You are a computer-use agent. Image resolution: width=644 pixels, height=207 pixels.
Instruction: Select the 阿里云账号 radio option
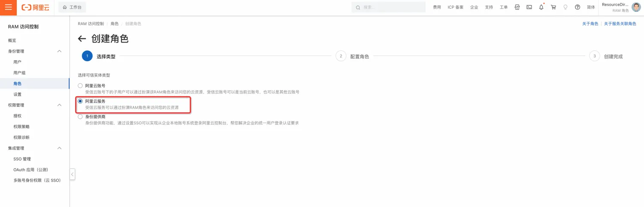coord(80,86)
